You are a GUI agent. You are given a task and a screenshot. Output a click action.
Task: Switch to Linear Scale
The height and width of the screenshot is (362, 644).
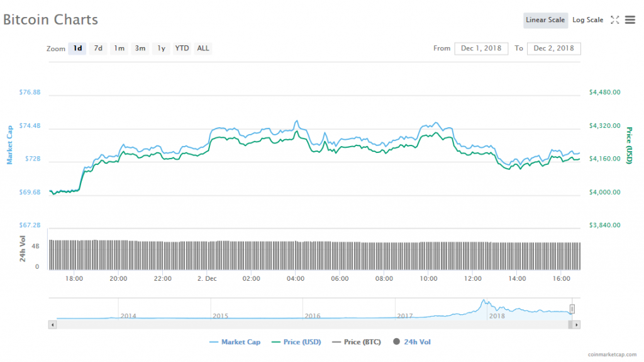tap(545, 20)
